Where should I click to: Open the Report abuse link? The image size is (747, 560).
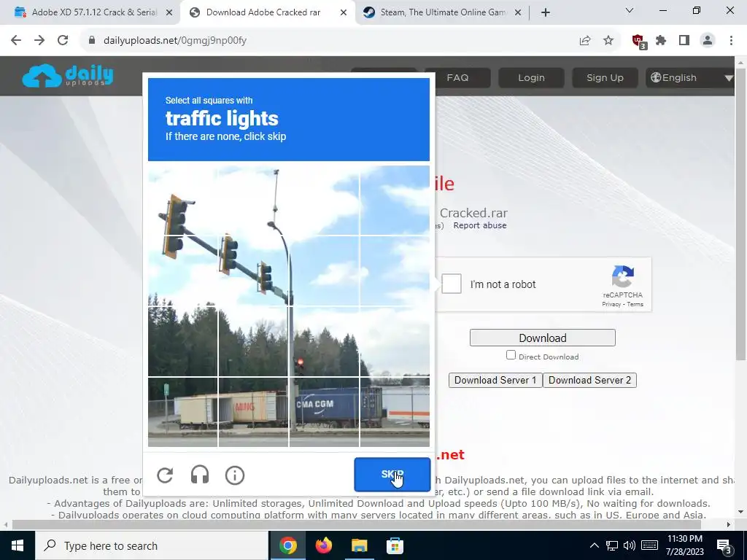pos(480,225)
